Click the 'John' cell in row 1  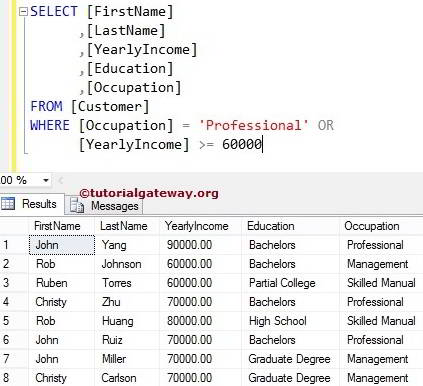(x=62, y=245)
